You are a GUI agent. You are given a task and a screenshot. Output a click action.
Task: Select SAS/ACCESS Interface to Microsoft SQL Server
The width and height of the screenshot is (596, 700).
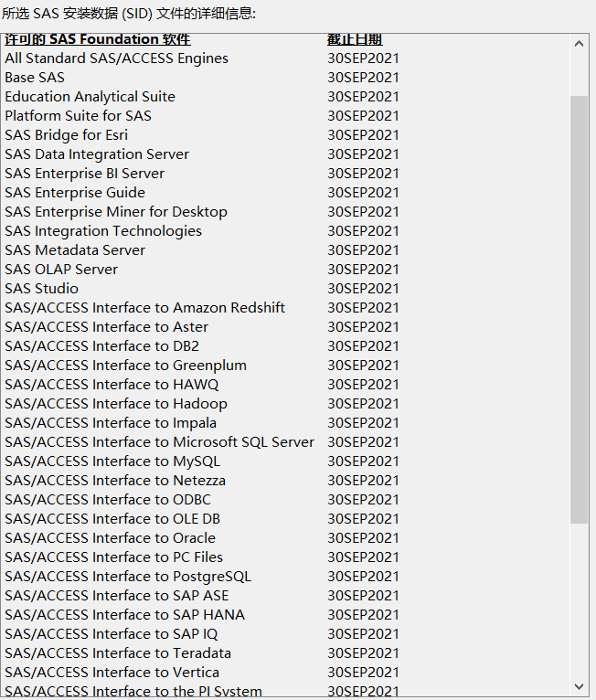(159, 442)
